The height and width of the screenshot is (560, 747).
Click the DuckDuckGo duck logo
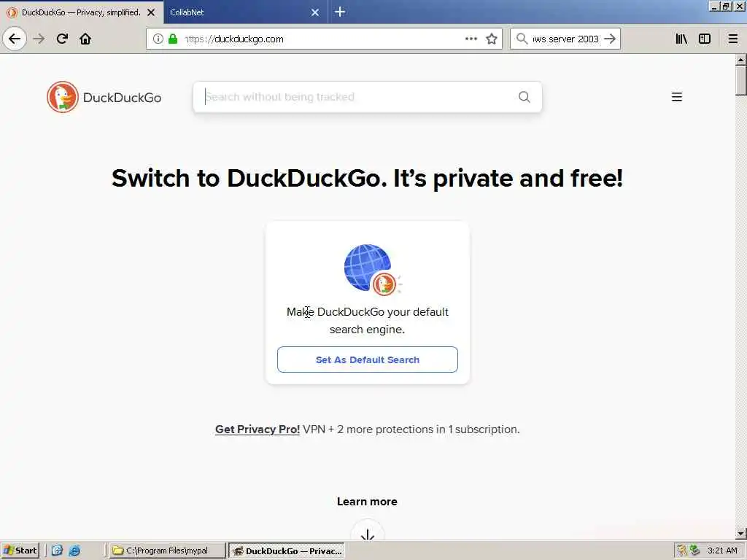(63, 97)
